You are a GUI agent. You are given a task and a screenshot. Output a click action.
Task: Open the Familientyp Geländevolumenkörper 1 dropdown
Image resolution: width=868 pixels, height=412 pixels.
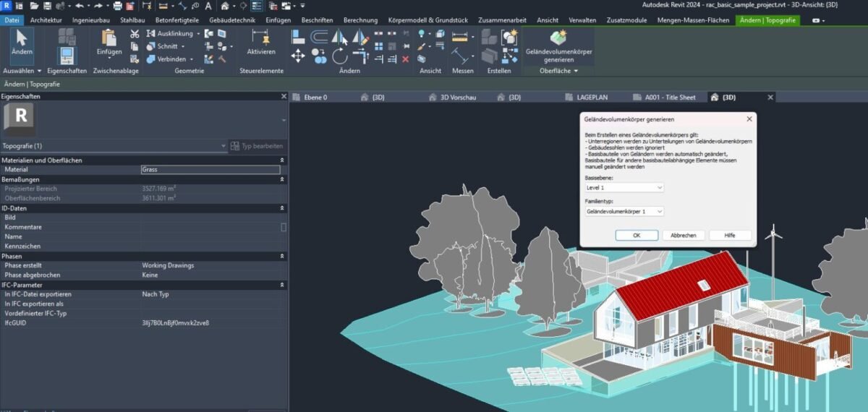[x=624, y=211]
